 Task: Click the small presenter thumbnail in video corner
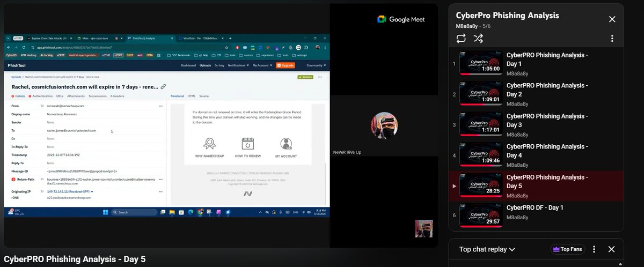point(424,228)
